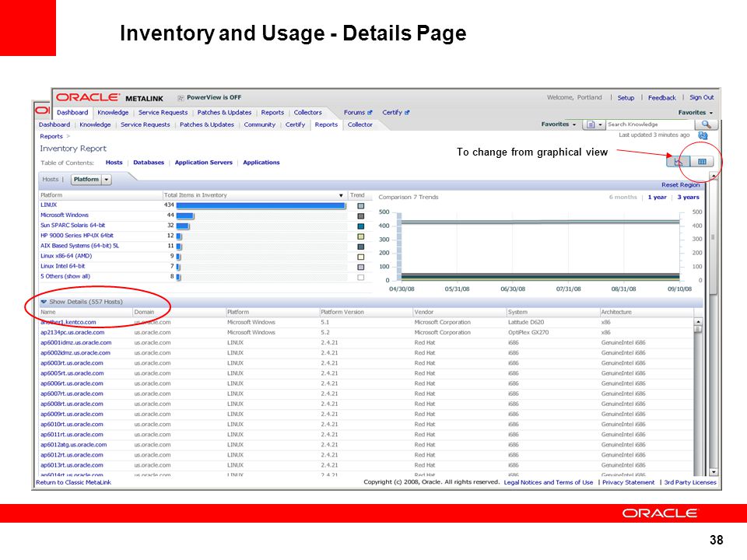Click the external link icon next to Certify
Screen dimensions: 747x560
[407, 112]
